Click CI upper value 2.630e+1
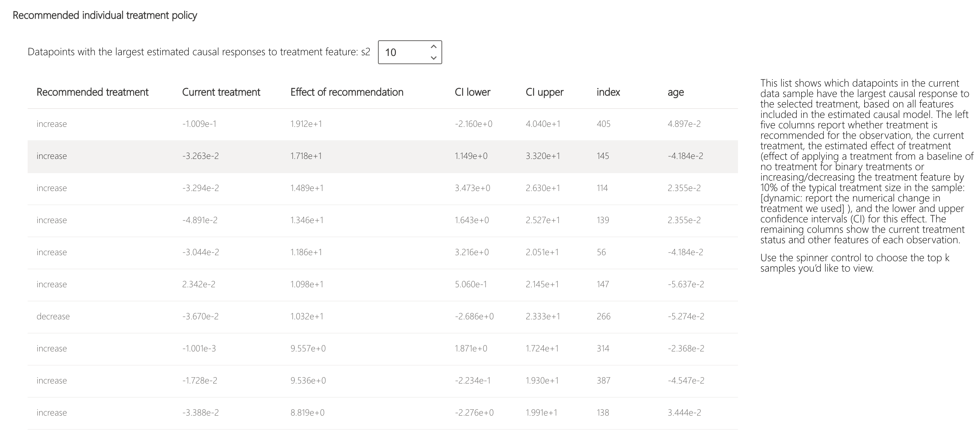 coord(543,188)
